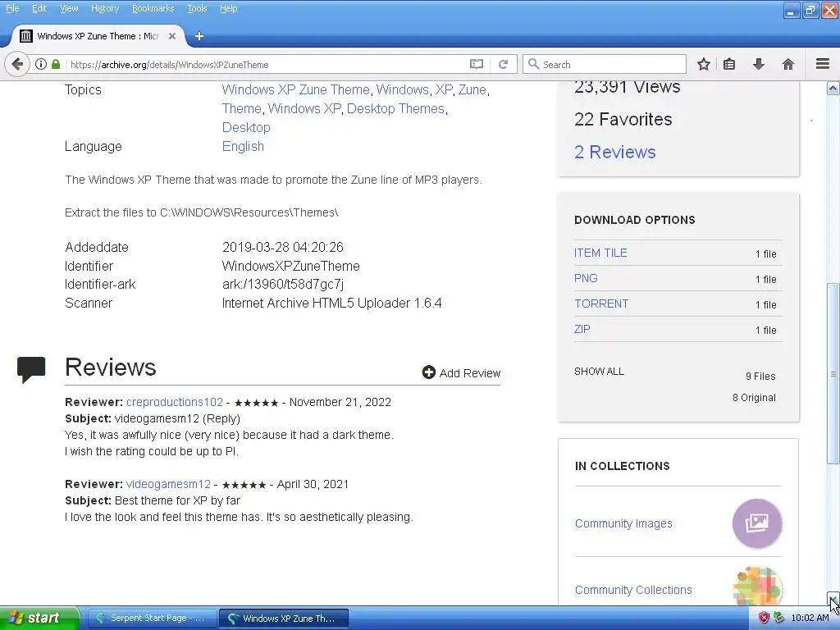
Task: Click the Internet Archive tab favicon
Action: pos(25,36)
